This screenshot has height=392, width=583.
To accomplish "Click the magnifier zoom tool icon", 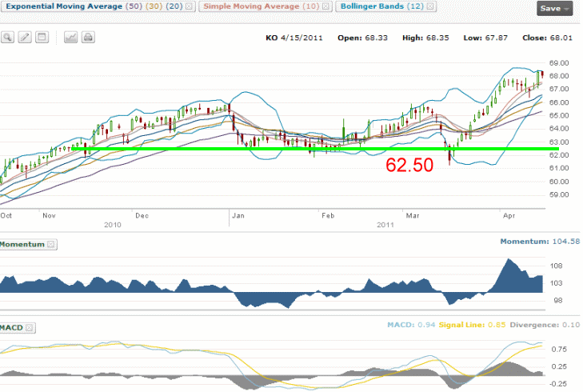I will tap(7, 37).
